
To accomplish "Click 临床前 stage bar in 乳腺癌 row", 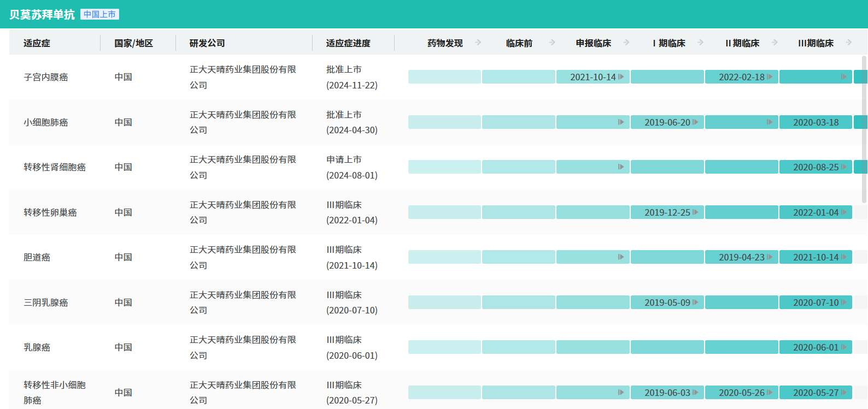I will [x=519, y=347].
